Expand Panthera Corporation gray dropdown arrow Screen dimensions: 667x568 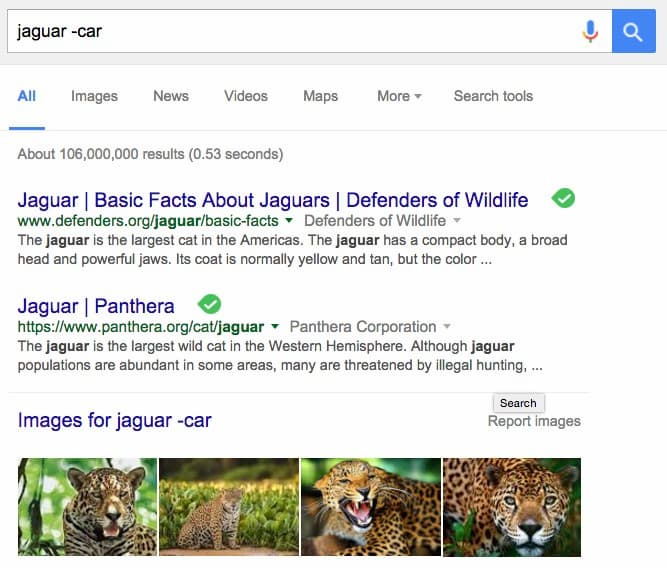(447, 326)
